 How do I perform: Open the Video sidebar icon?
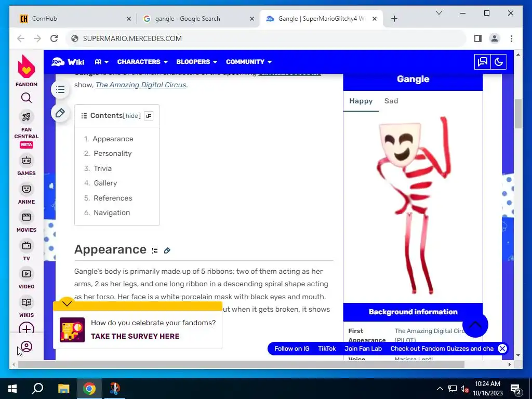[x=26, y=274]
